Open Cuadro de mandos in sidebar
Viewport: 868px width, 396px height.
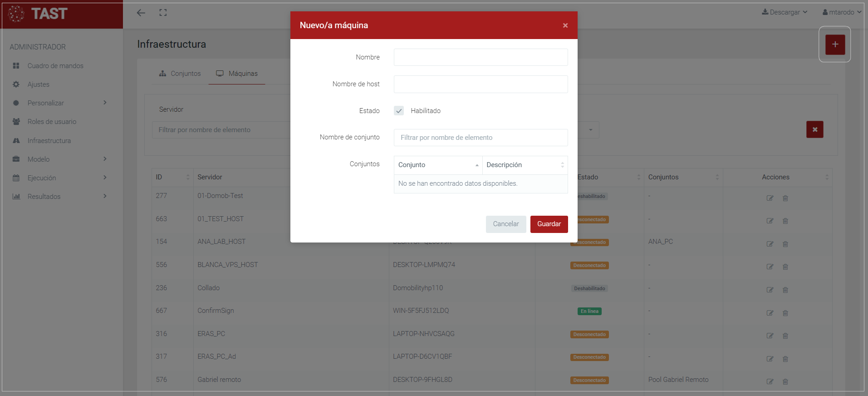pos(55,66)
